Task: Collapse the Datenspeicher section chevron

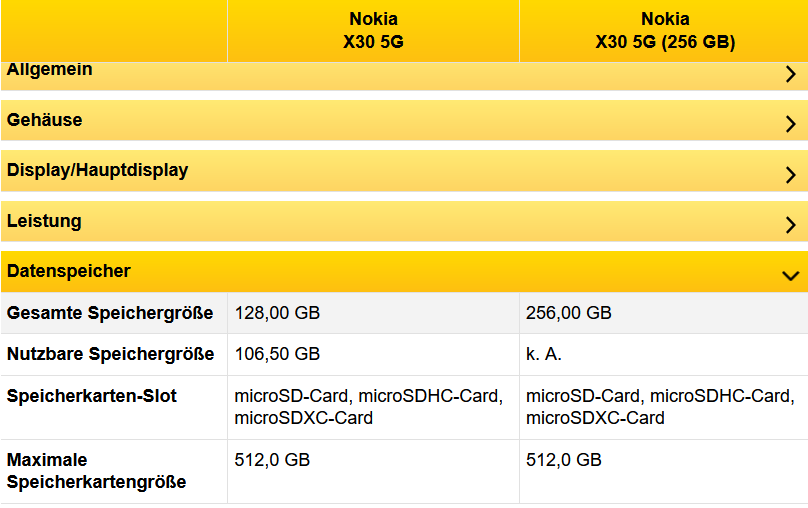Action: (x=790, y=275)
